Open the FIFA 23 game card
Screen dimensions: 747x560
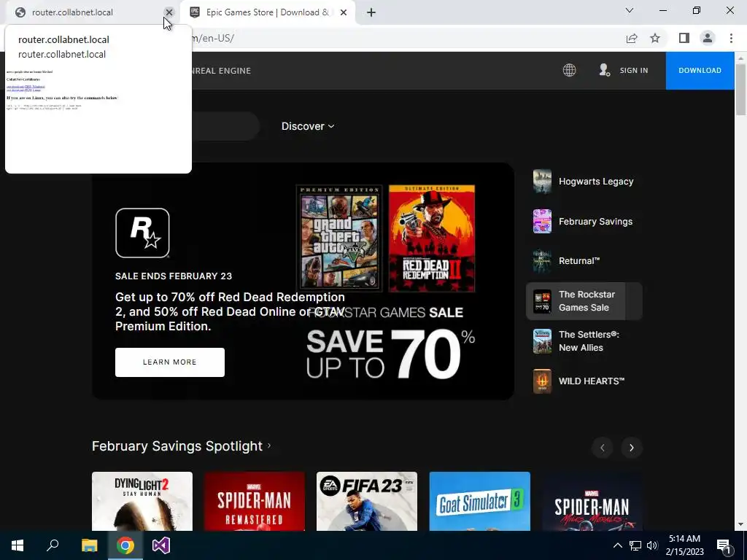pyautogui.click(x=367, y=501)
